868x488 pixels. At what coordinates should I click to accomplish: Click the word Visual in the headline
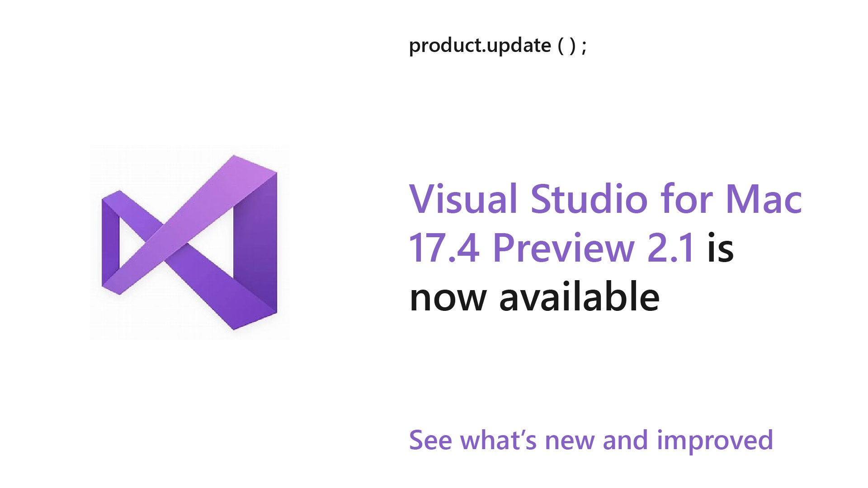pos(463,198)
